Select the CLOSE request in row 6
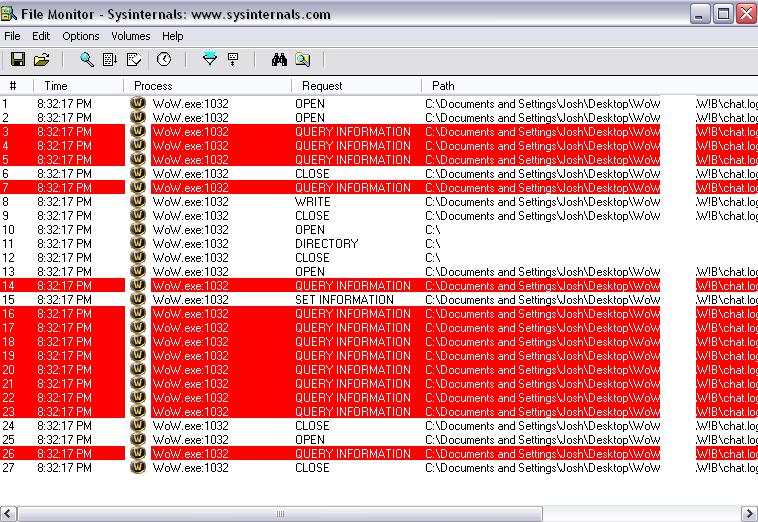Viewport: 758px width, 522px height. (312, 174)
